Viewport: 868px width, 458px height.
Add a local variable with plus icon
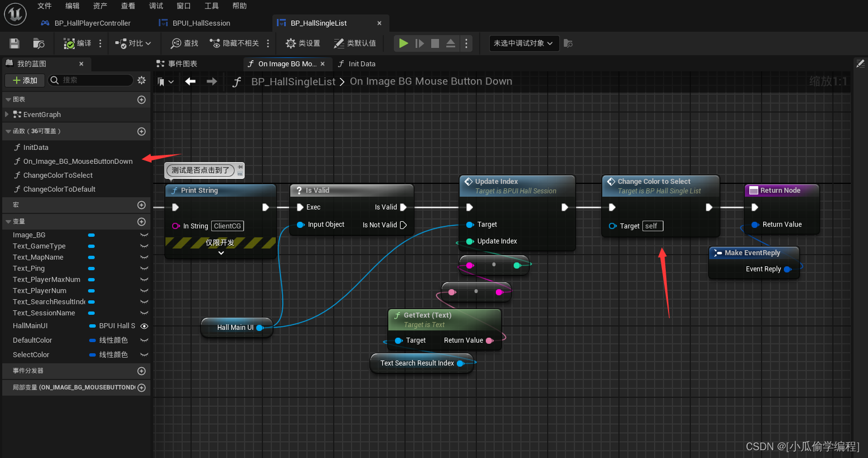tap(142, 388)
